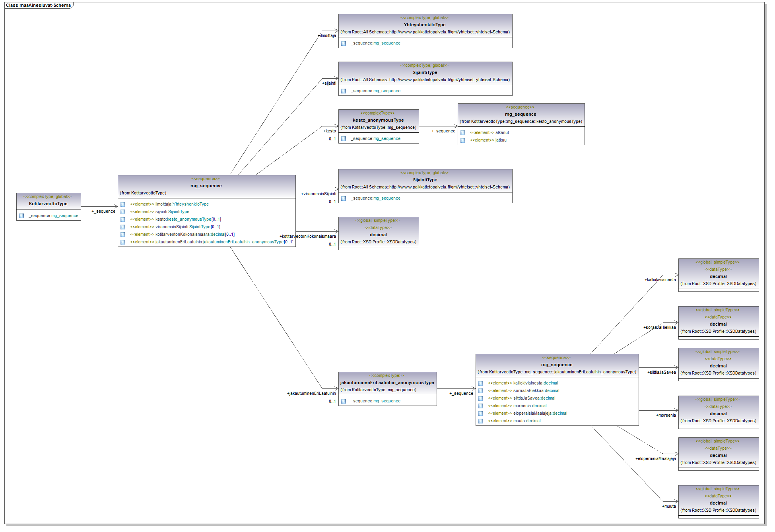
Task: Click the +sijainti association role label
Action: [329, 83]
